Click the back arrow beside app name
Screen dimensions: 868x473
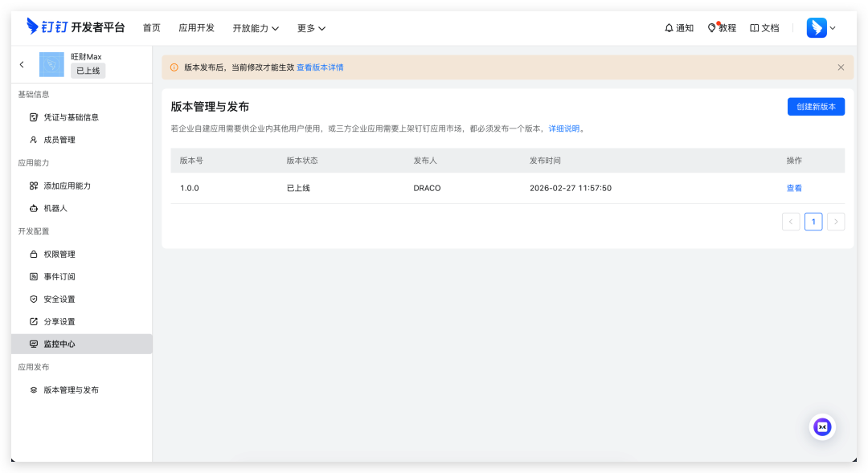coord(22,64)
